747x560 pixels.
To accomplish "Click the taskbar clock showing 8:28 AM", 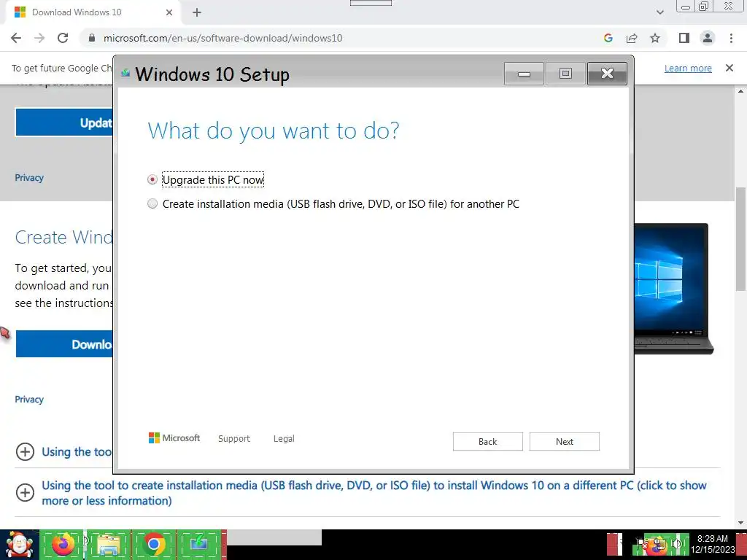I will (713, 544).
